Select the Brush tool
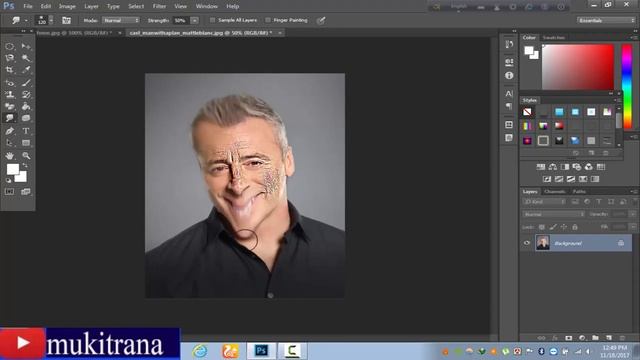 tap(26, 83)
